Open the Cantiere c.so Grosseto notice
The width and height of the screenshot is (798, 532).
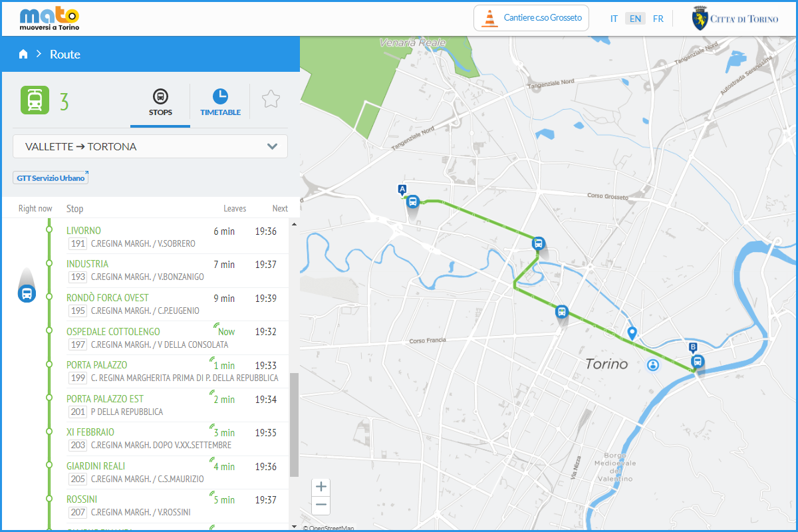point(531,18)
